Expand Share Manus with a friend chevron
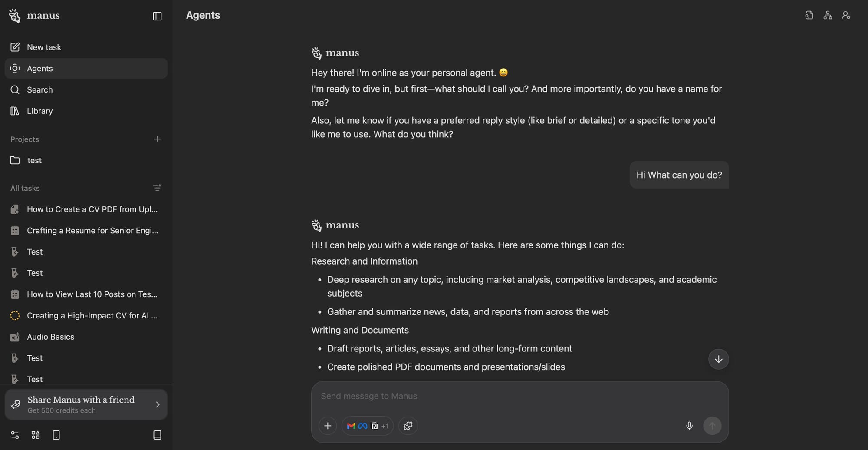Screen dimensions: 868x450 (158, 404)
